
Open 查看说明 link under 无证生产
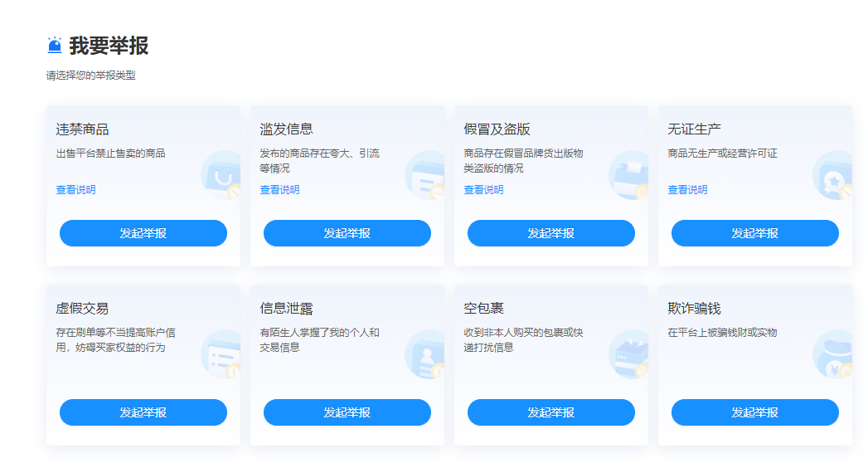687,190
